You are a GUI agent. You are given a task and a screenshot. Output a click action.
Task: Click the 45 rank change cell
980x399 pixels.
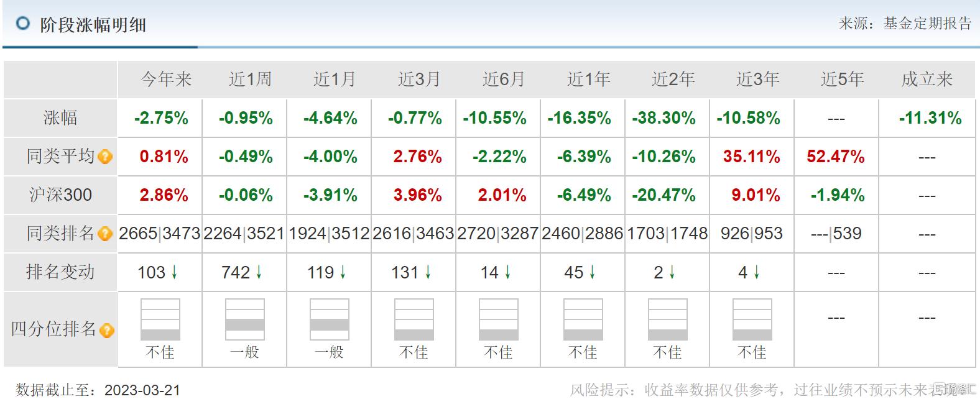pos(580,272)
